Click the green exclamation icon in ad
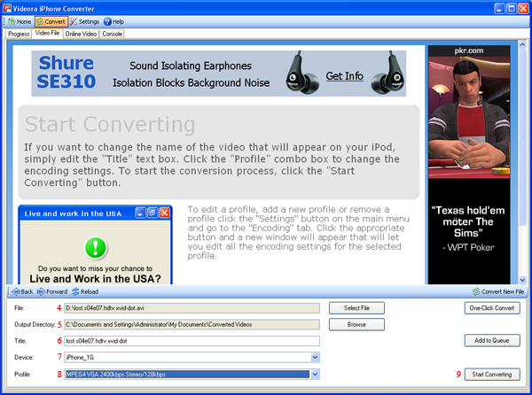The height and width of the screenshot is (395, 532). coord(96,247)
